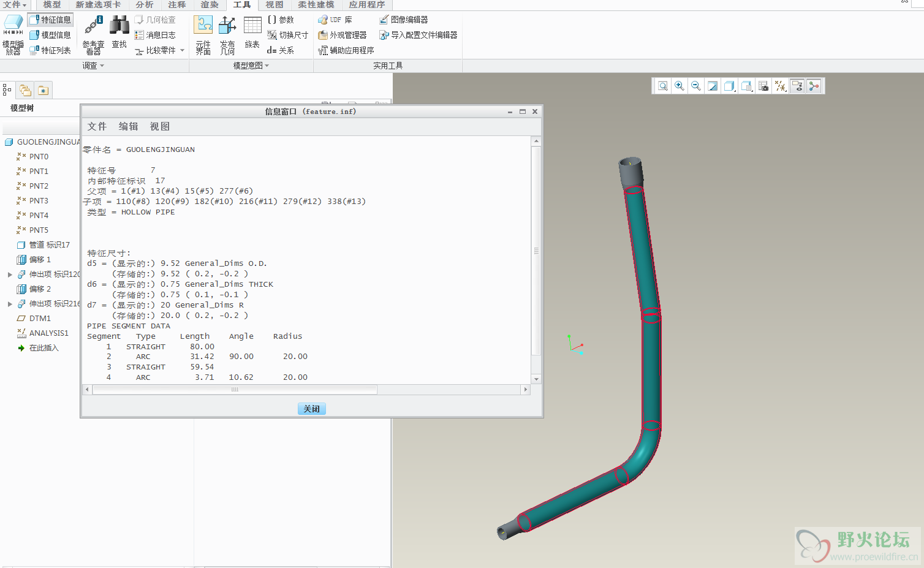Screen dimensions: 924x568
Task: Toggle the spin center display button
Action: pos(814,86)
